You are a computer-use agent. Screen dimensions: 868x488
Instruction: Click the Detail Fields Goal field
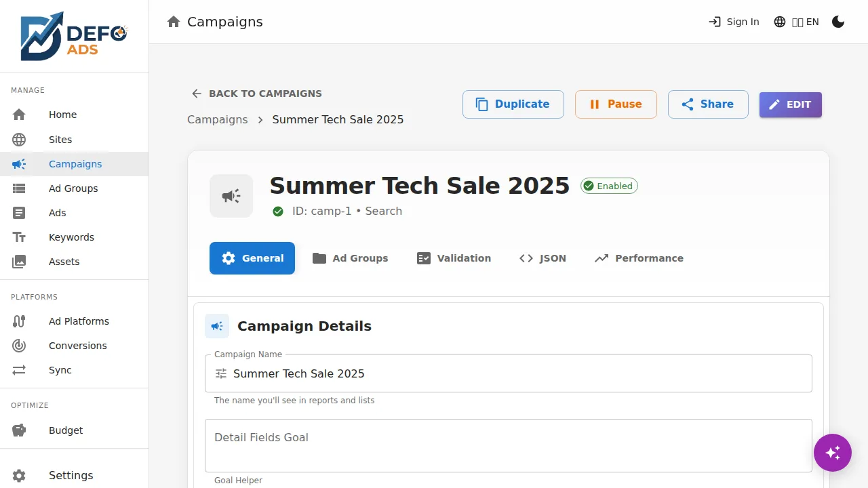pyautogui.click(x=509, y=445)
